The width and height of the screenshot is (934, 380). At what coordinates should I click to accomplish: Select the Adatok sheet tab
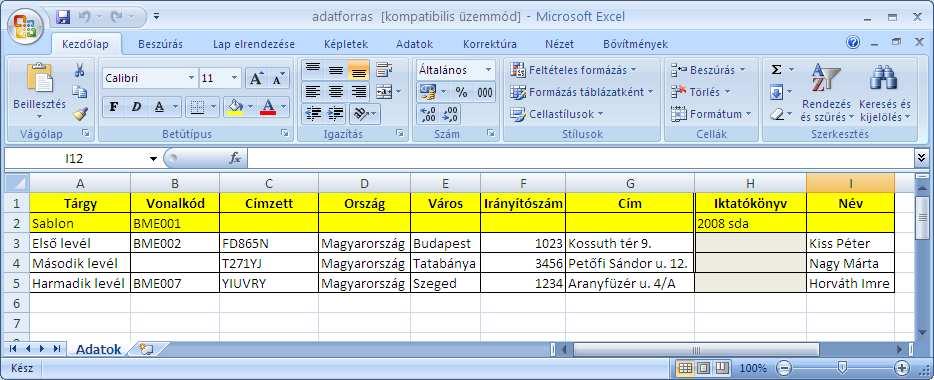[x=98, y=350]
